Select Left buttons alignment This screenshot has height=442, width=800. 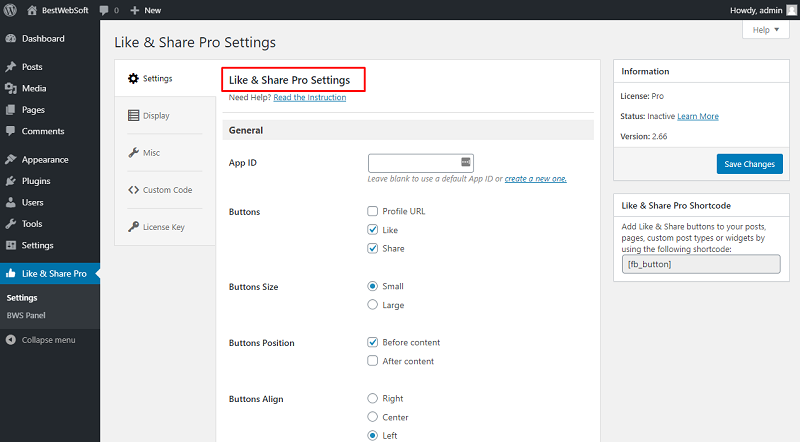[x=372, y=435]
